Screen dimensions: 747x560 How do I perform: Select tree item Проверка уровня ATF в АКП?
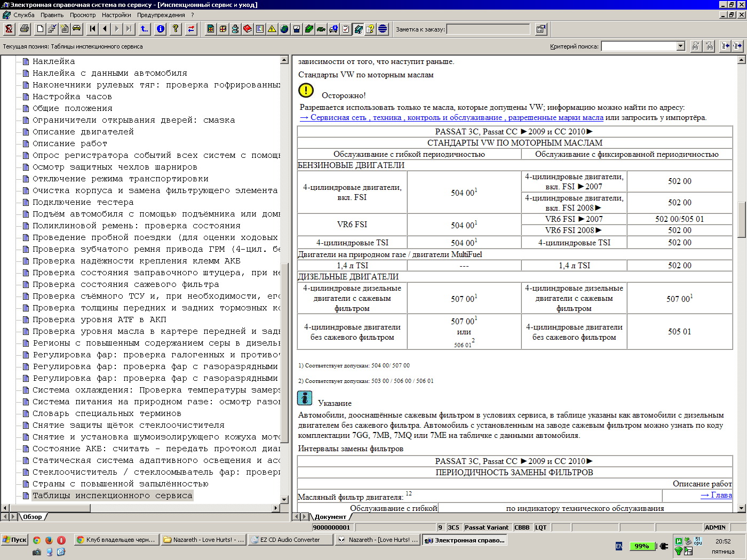point(99,319)
